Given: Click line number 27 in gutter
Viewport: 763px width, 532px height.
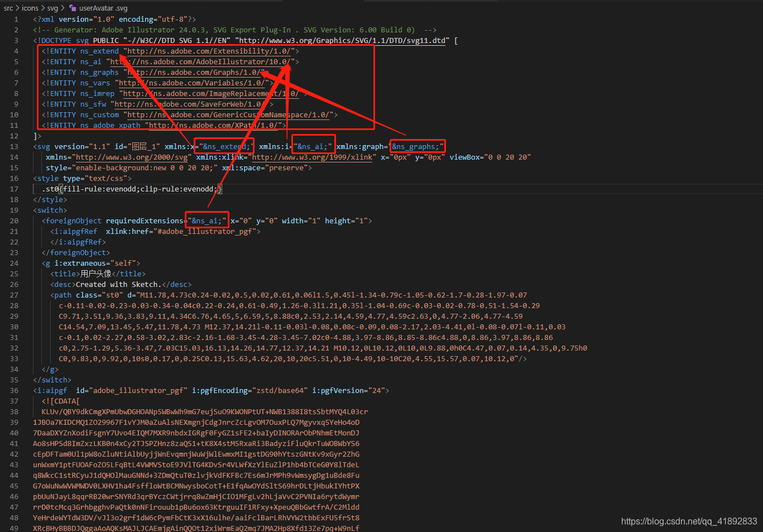Looking at the screenshot, I should (14, 295).
